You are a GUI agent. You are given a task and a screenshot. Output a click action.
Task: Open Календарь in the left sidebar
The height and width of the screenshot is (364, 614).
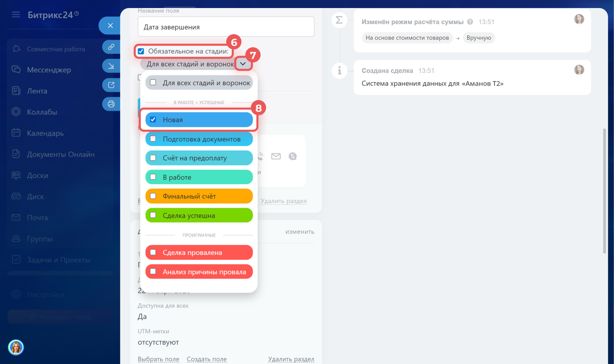click(x=45, y=133)
